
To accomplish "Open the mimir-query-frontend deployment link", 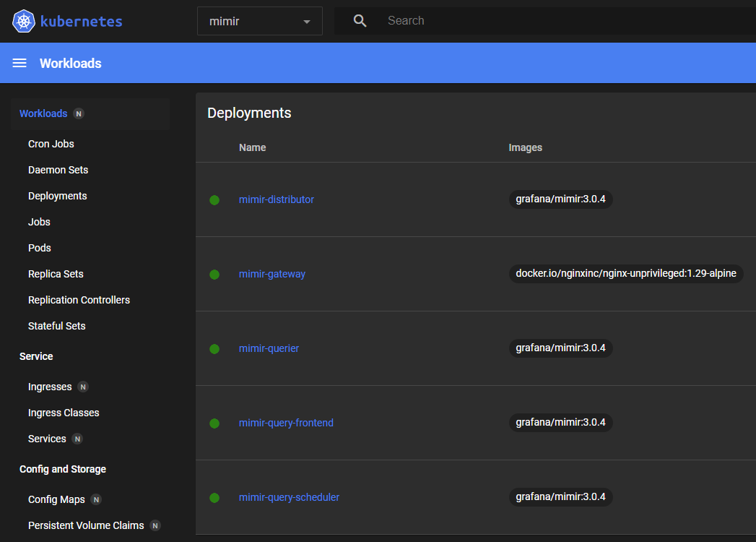I will [x=286, y=423].
